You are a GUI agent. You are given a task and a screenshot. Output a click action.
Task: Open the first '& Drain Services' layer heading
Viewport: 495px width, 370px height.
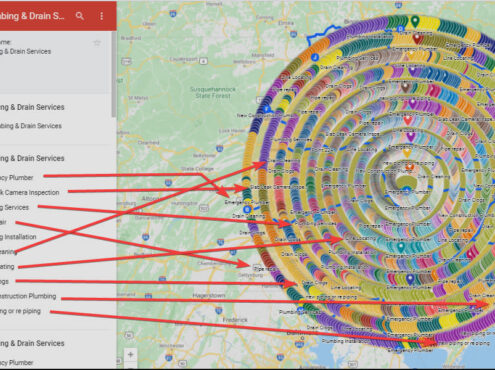pyautogui.click(x=32, y=107)
